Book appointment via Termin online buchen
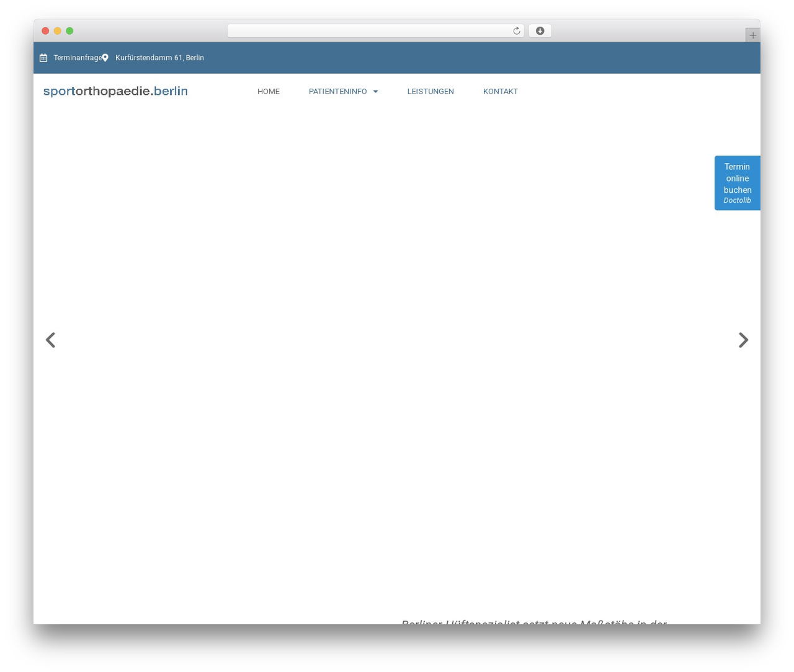The image size is (794, 672). (x=737, y=183)
